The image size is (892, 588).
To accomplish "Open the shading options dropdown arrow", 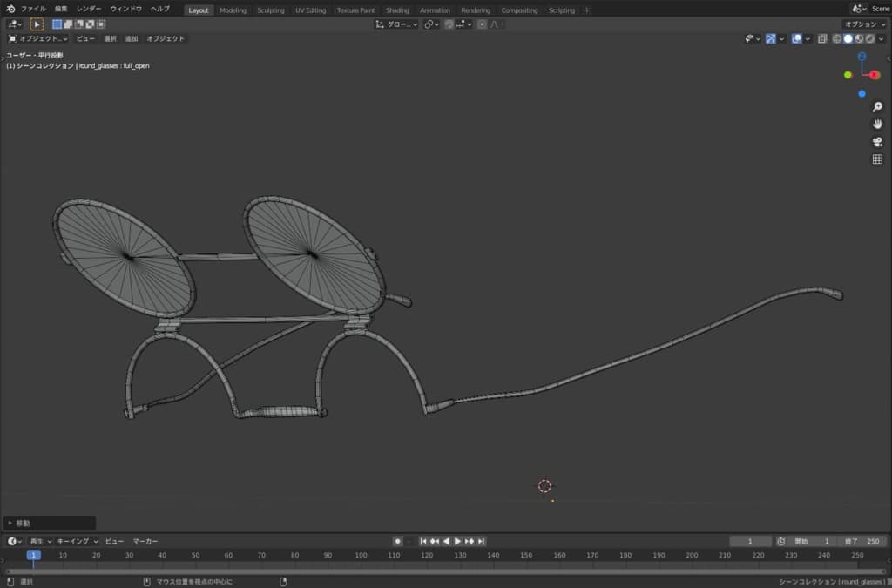I will (882, 38).
